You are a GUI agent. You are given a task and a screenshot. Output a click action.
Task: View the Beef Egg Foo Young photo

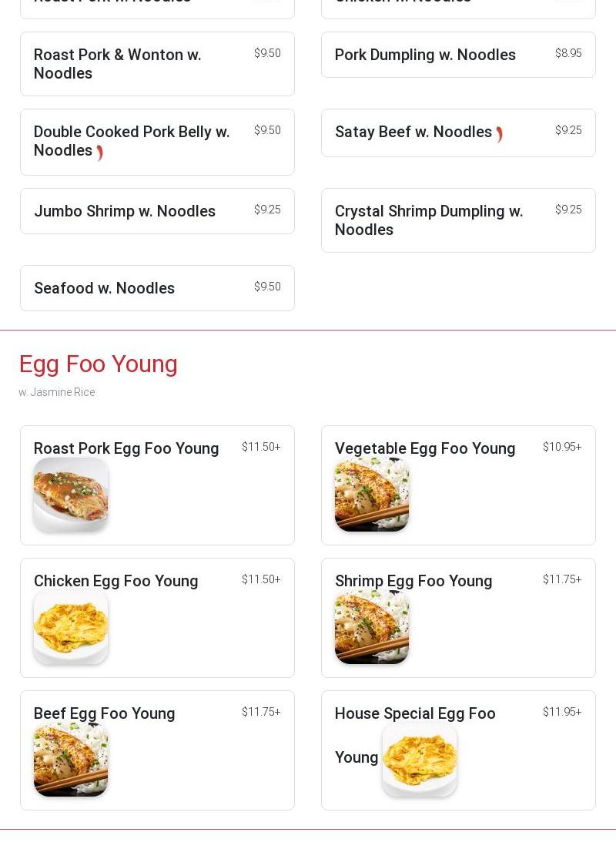click(x=71, y=760)
